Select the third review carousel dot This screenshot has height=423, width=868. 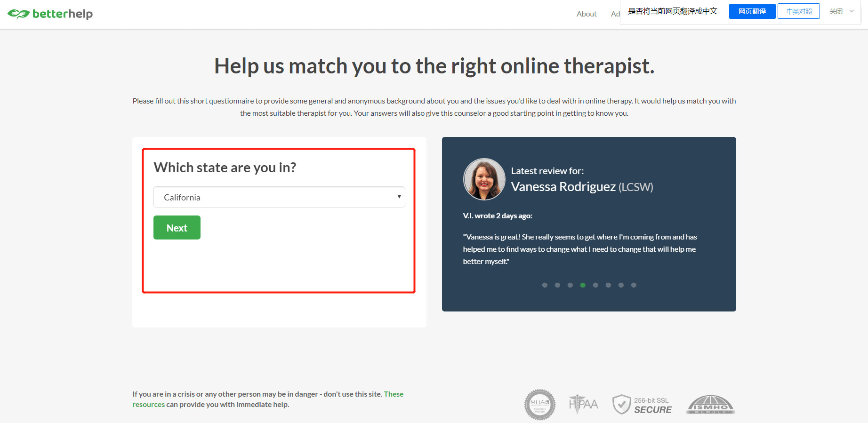[570, 285]
